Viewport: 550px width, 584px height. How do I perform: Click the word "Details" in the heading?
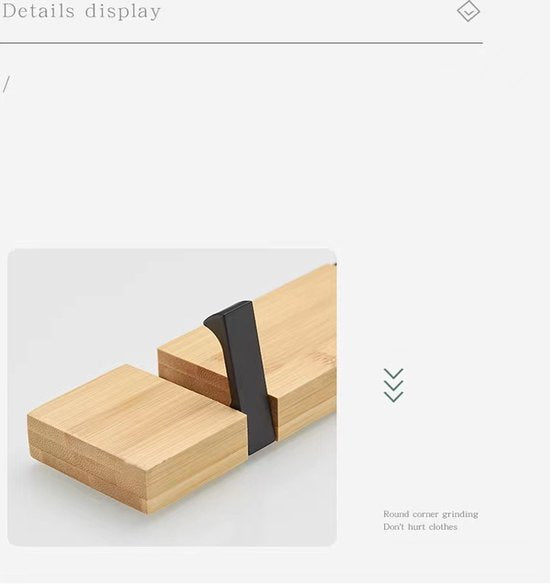[38, 10]
